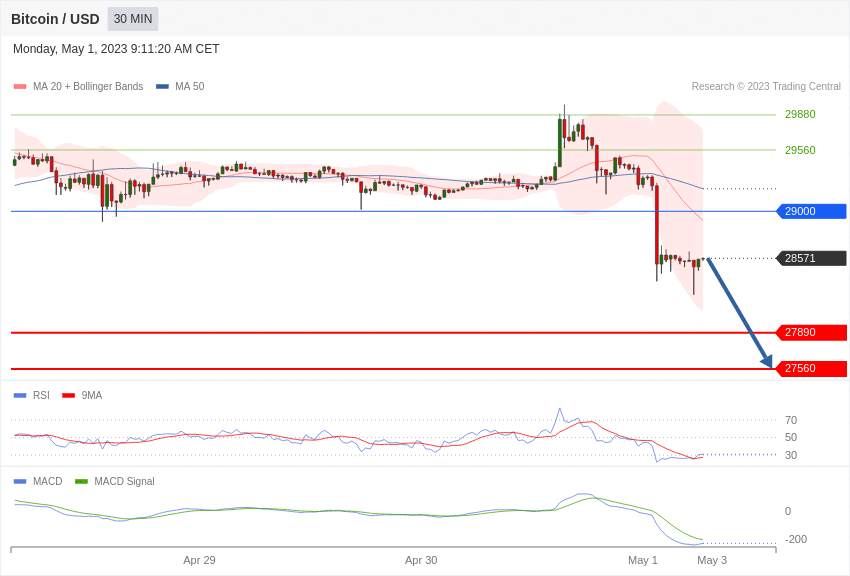850x576 pixels.
Task: Click the MACD legend blue swatch
Action: coord(20,481)
